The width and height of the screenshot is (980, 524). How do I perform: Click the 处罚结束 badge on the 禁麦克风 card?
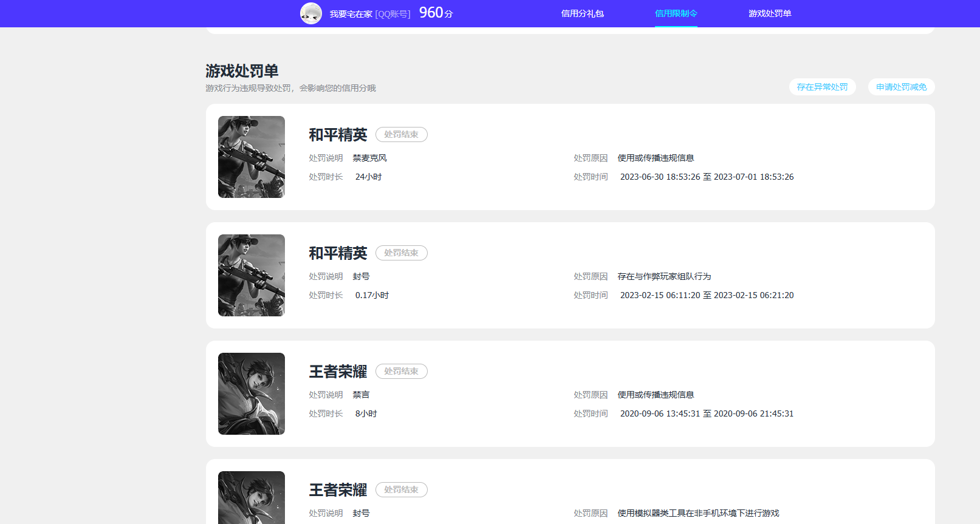[x=402, y=134]
